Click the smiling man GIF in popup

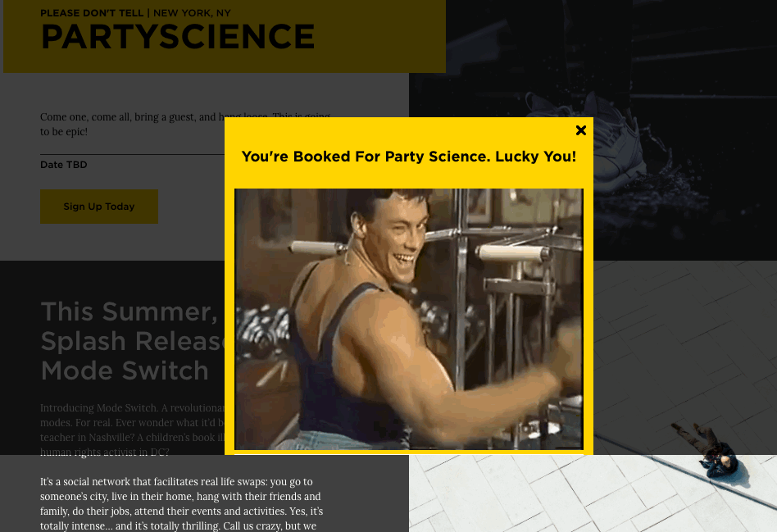409,319
